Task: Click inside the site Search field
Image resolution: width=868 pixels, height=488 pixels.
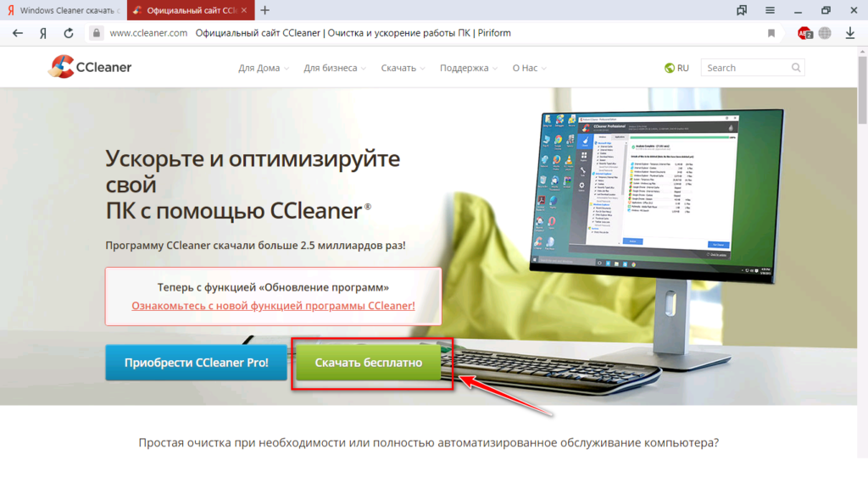Action: coord(744,68)
